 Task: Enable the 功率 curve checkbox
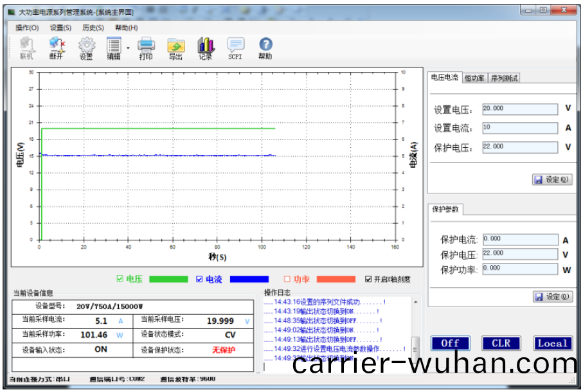[x=287, y=279]
